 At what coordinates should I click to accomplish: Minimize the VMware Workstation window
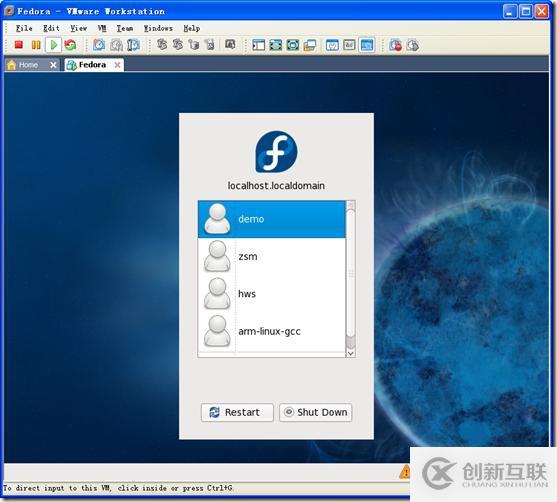click(510, 11)
